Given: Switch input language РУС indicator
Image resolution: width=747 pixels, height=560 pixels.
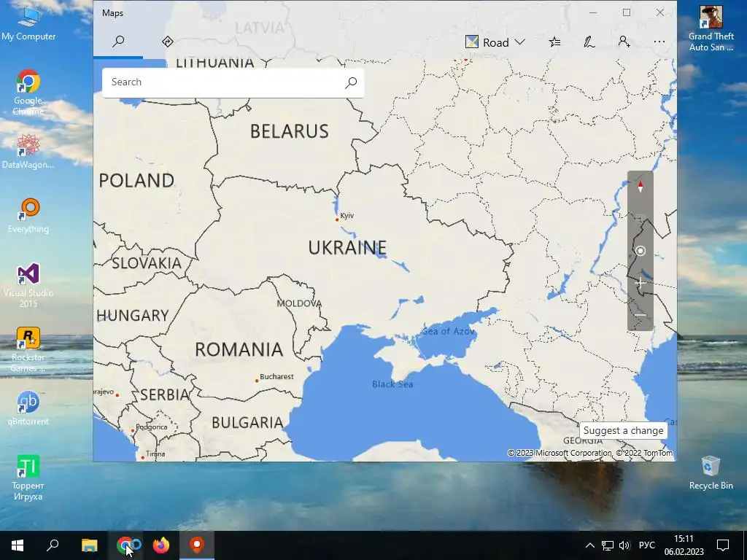Looking at the screenshot, I should click(x=647, y=545).
